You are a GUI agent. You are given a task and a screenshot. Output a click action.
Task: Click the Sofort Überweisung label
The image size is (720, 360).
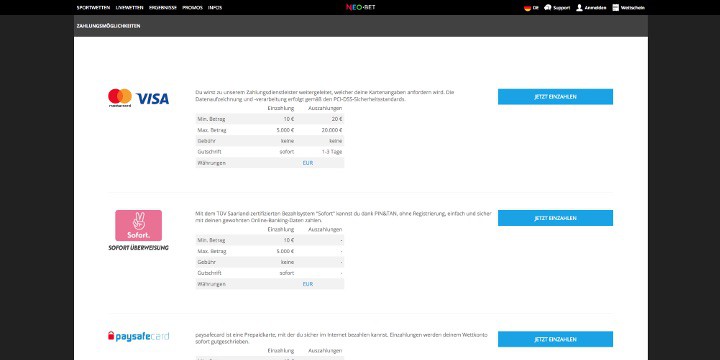click(x=138, y=248)
